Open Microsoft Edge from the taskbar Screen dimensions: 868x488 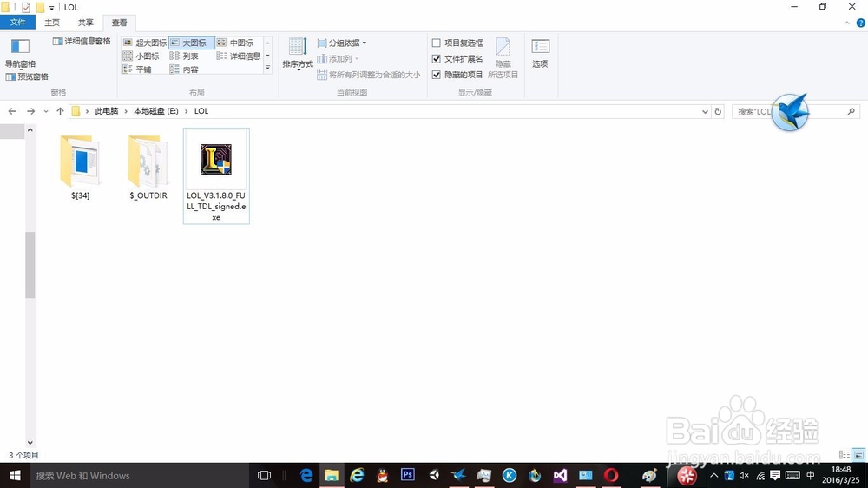click(306, 475)
